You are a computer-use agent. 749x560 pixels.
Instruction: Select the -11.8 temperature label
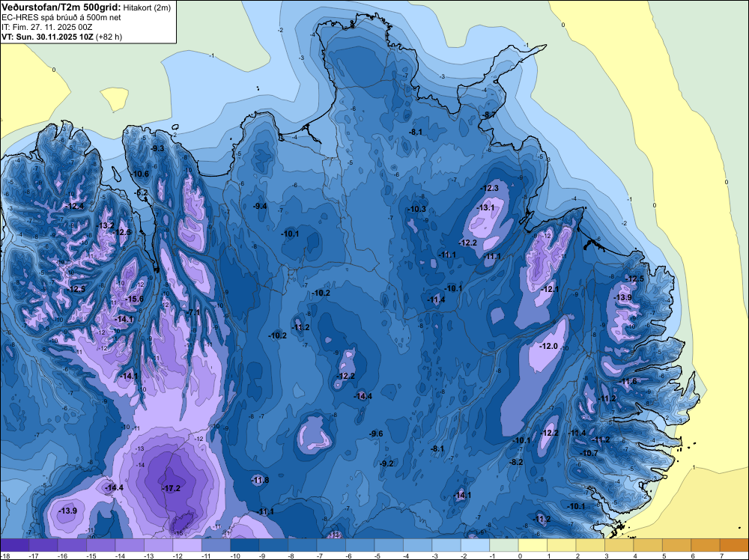[x=261, y=480]
